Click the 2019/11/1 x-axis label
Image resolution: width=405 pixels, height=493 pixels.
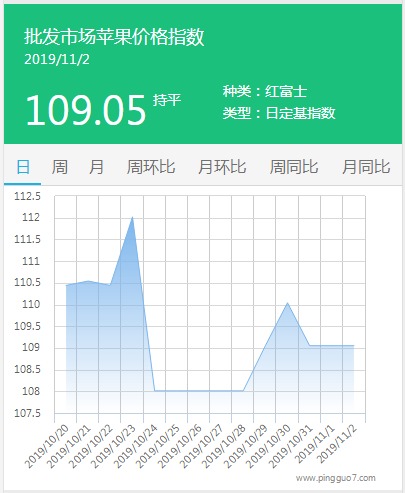(x=314, y=444)
